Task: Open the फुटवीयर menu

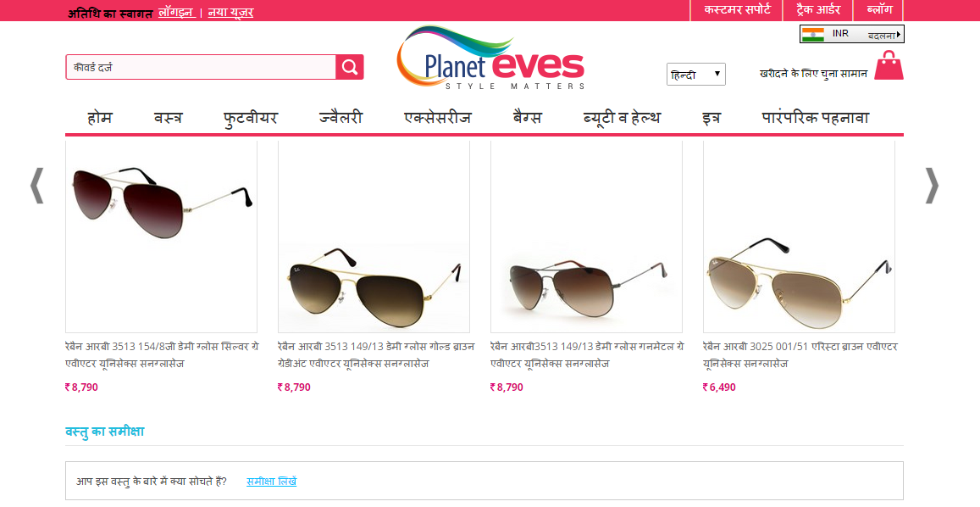Action: [x=250, y=118]
